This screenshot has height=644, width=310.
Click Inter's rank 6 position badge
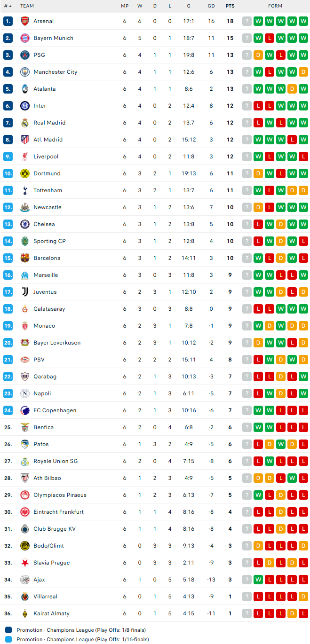coord(8,106)
